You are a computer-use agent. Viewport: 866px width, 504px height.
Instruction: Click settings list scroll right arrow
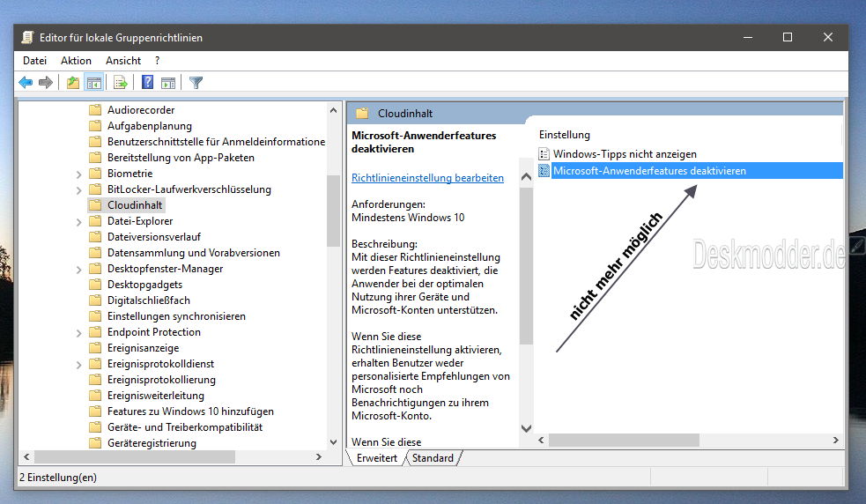[836, 440]
